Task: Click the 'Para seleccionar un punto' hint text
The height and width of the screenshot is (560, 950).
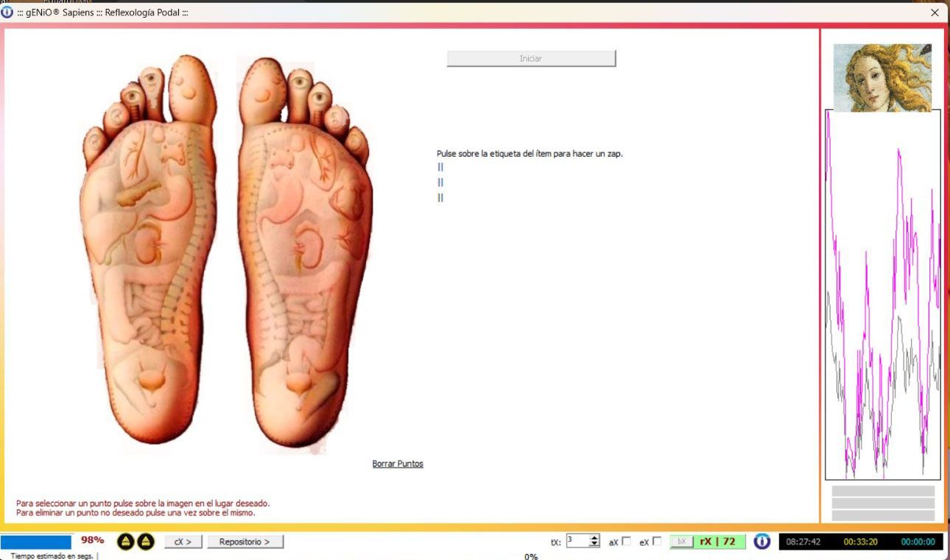Action: (143, 503)
